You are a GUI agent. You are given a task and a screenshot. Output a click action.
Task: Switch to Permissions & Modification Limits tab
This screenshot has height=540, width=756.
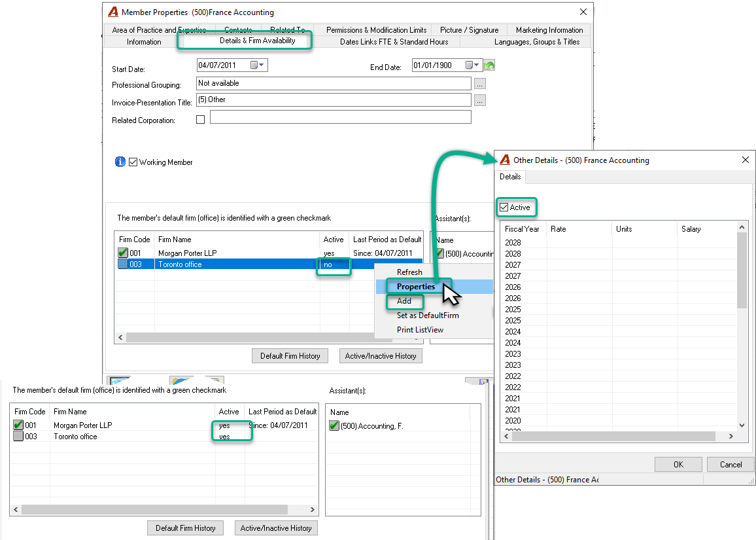pyautogui.click(x=376, y=30)
